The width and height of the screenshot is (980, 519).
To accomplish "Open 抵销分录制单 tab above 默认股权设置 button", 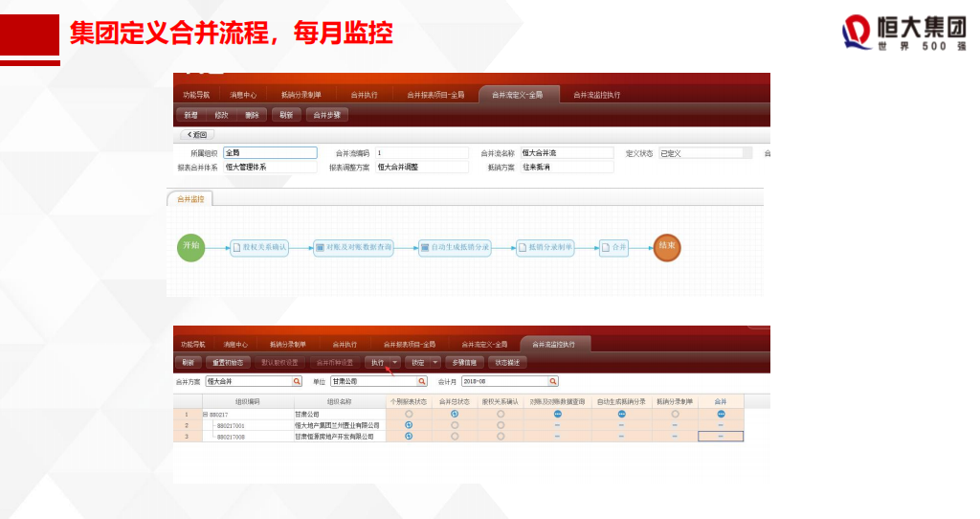I will (x=287, y=345).
